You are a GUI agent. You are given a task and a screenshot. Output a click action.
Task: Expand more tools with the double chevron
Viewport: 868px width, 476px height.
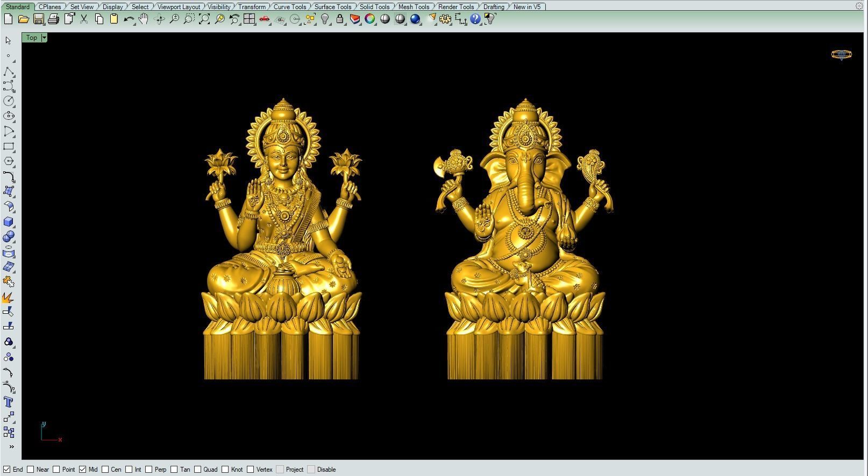click(11, 447)
